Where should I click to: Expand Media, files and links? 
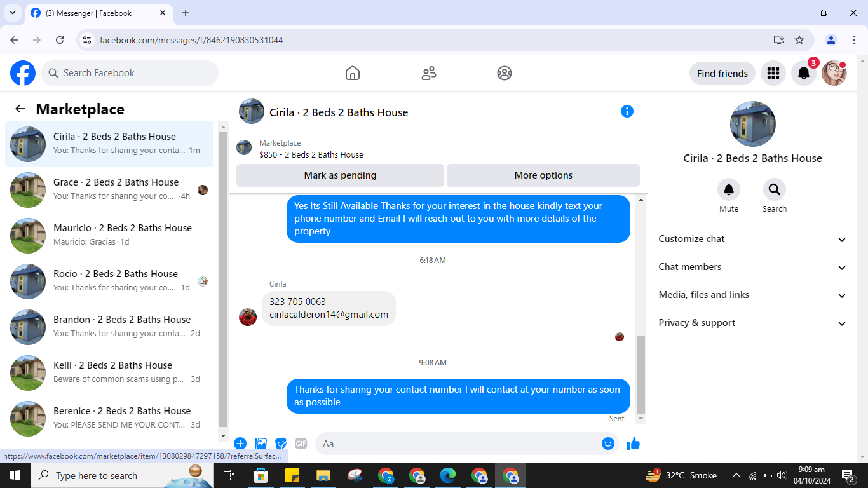pos(753,295)
